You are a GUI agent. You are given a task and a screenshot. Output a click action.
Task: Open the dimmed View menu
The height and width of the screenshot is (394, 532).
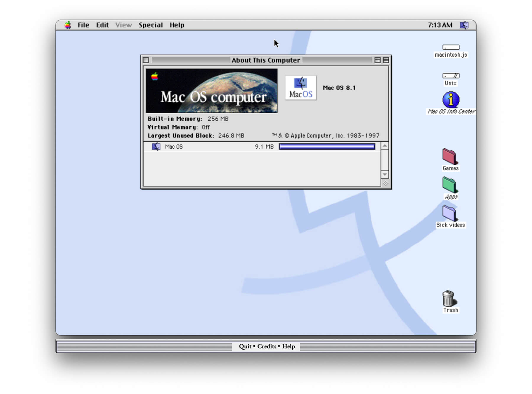click(124, 25)
